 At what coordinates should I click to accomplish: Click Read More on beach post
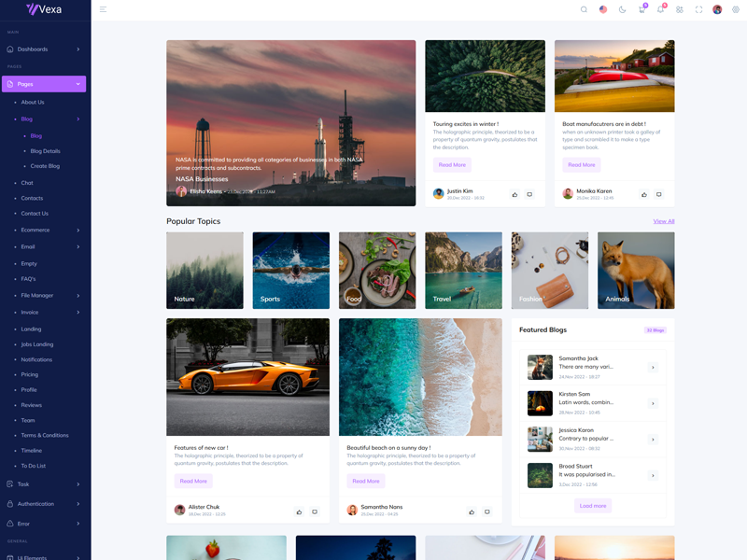[x=366, y=481]
